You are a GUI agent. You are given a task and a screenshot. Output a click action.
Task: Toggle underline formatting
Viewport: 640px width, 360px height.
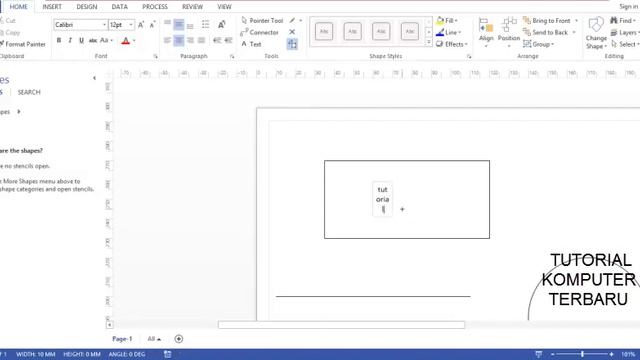pyautogui.click(x=81, y=40)
